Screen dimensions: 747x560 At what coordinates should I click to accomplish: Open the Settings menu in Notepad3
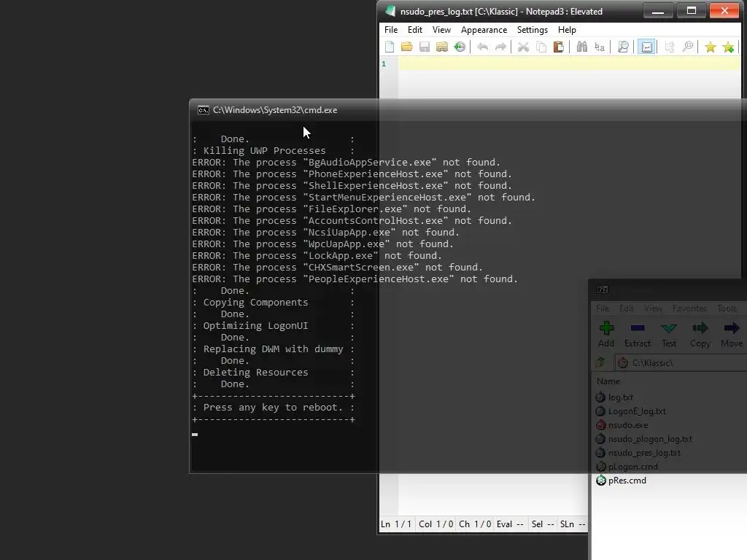[x=532, y=29]
